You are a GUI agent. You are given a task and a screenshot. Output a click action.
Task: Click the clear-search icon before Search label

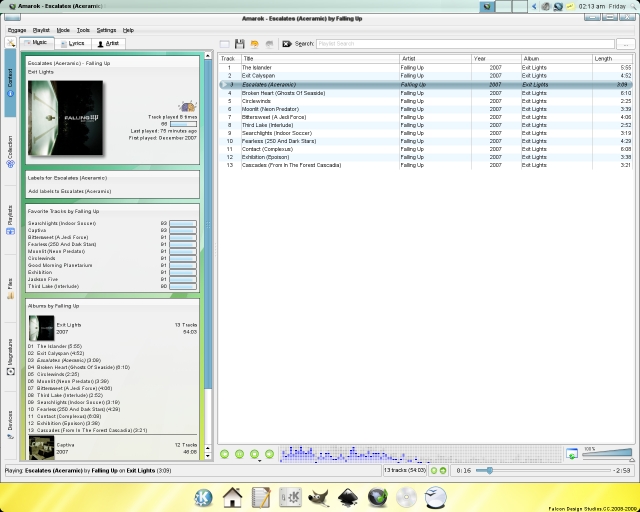(x=287, y=44)
